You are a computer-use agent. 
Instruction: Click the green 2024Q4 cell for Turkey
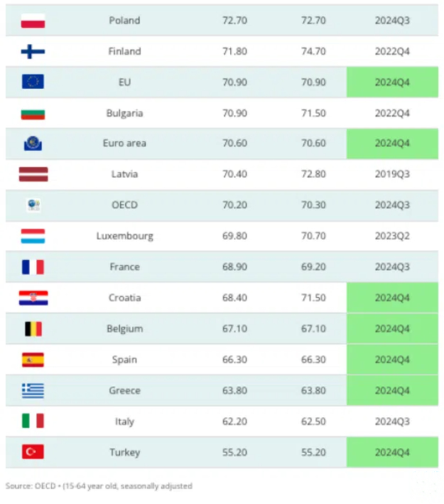pyautogui.click(x=392, y=452)
